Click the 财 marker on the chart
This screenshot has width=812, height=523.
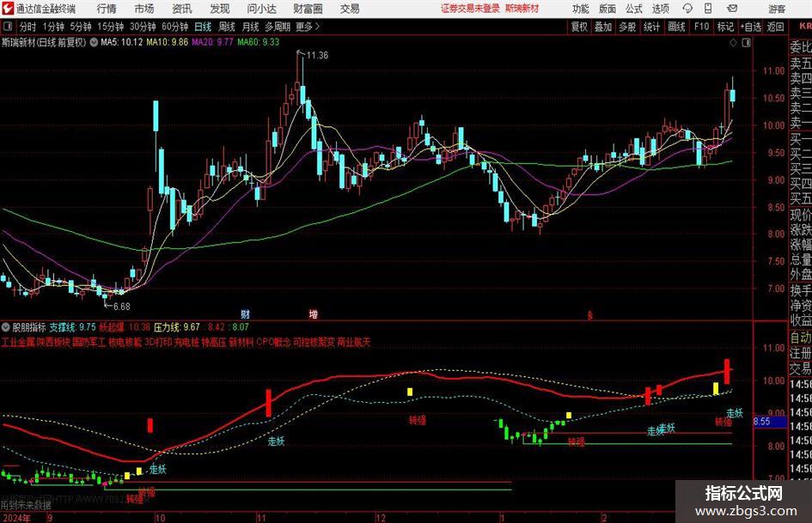click(246, 313)
